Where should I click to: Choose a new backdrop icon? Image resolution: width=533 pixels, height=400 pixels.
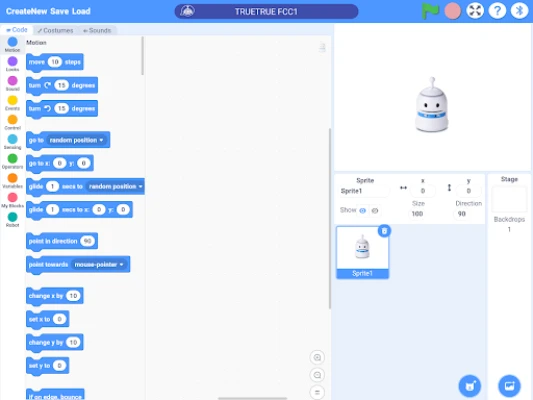(509, 386)
